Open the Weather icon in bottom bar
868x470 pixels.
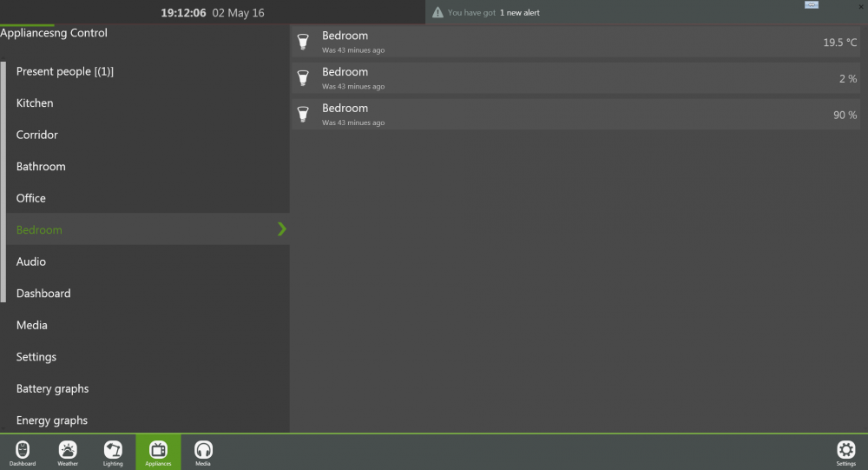pyautogui.click(x=68, y=450)
